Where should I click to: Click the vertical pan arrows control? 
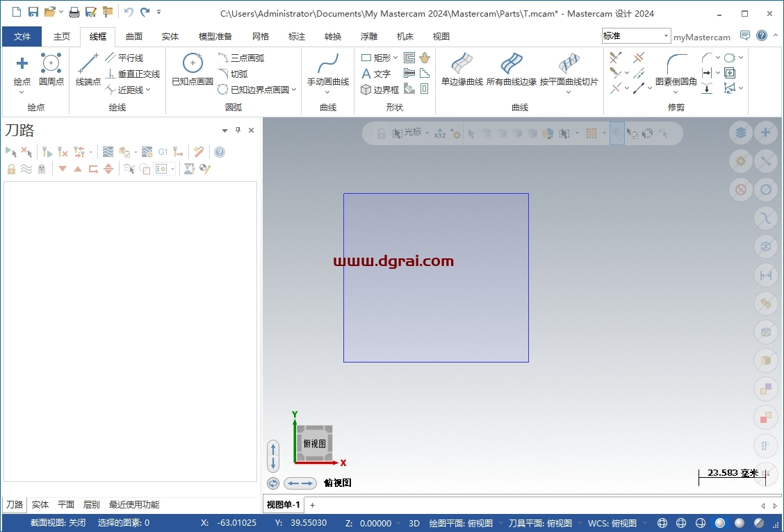(273, 456)
